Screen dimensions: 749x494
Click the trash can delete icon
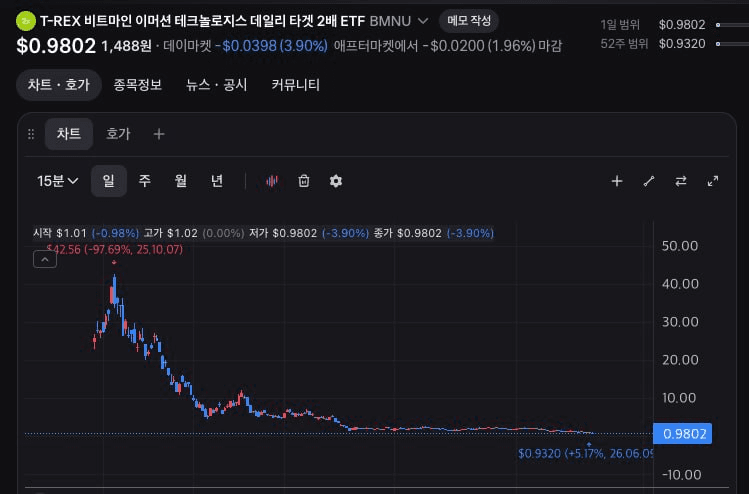[304, 181]
